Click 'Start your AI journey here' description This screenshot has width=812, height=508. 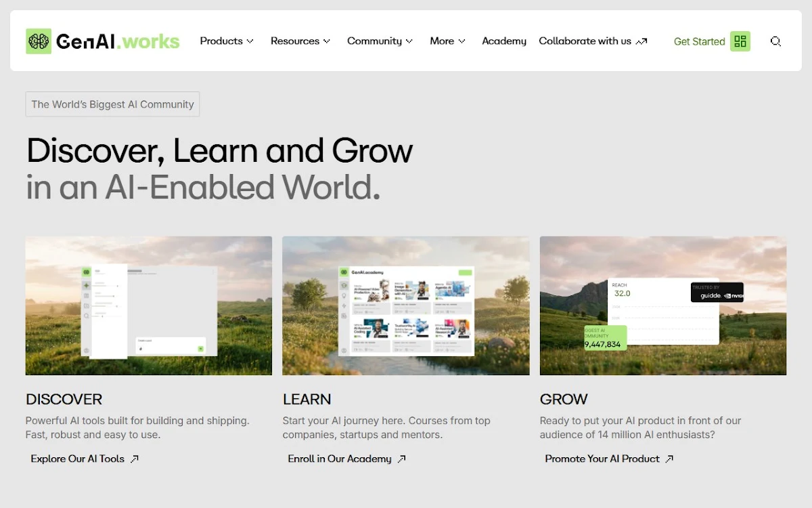pos(386,427)
